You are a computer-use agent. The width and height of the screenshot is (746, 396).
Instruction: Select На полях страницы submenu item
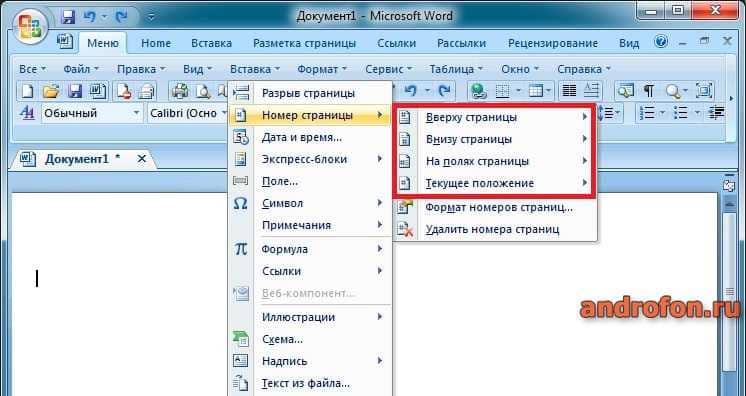[x=493, y=161]
